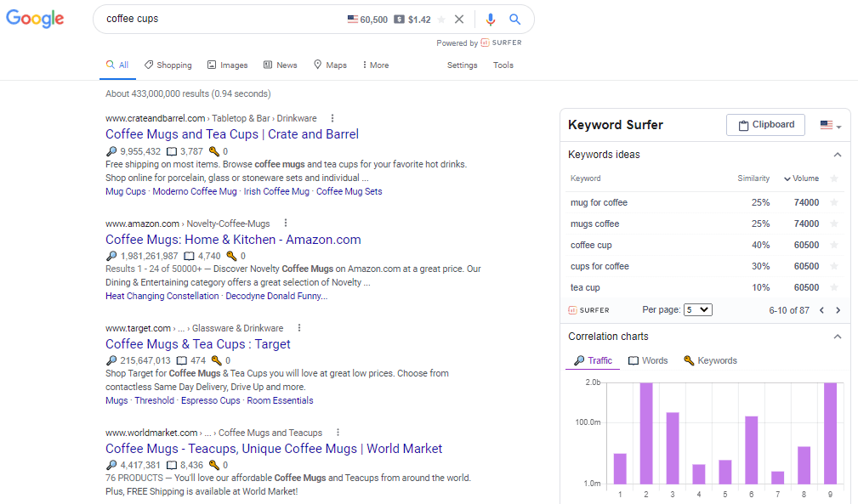Click the Surfer logo under search box
Screen dimensions: 858x504
(501, 42)
